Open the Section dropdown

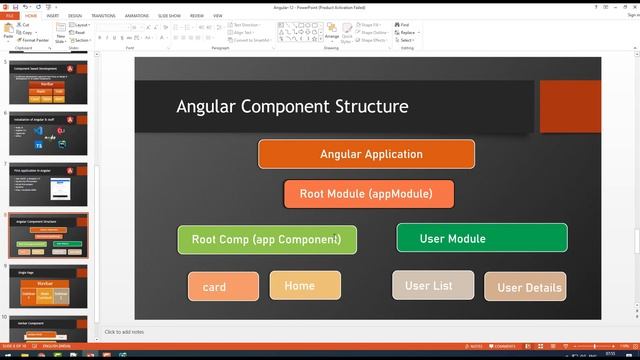pyautogui.click(x=80, y=40)
